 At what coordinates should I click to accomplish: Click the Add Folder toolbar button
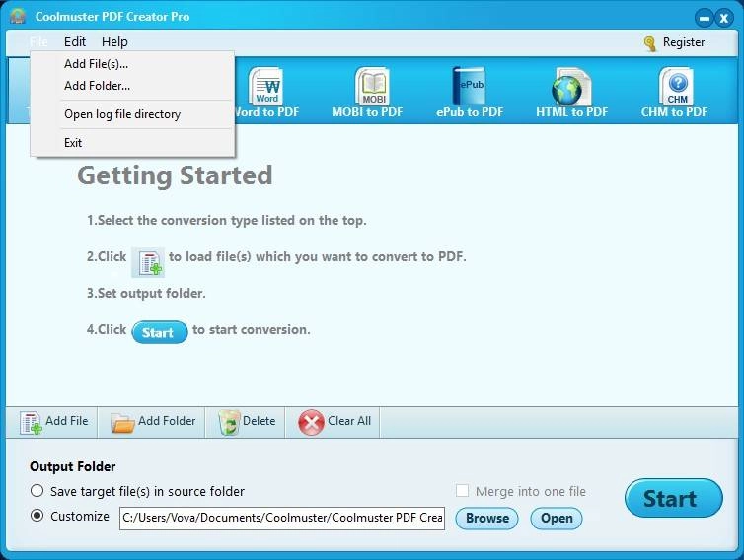click(x=152, y=422)
